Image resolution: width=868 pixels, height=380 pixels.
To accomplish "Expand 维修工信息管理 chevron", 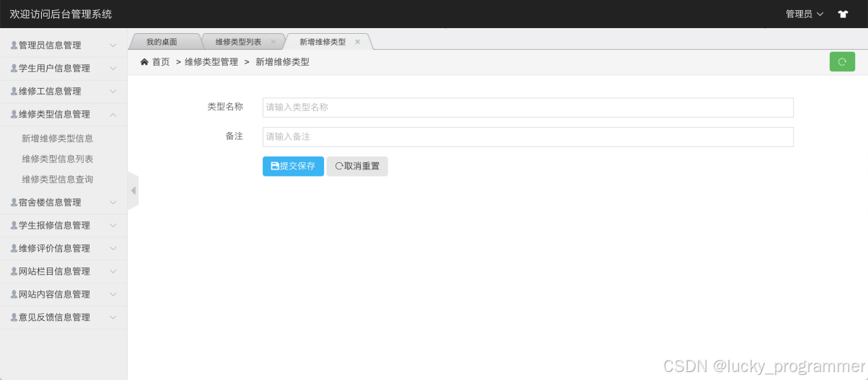I will click(113, 91).
